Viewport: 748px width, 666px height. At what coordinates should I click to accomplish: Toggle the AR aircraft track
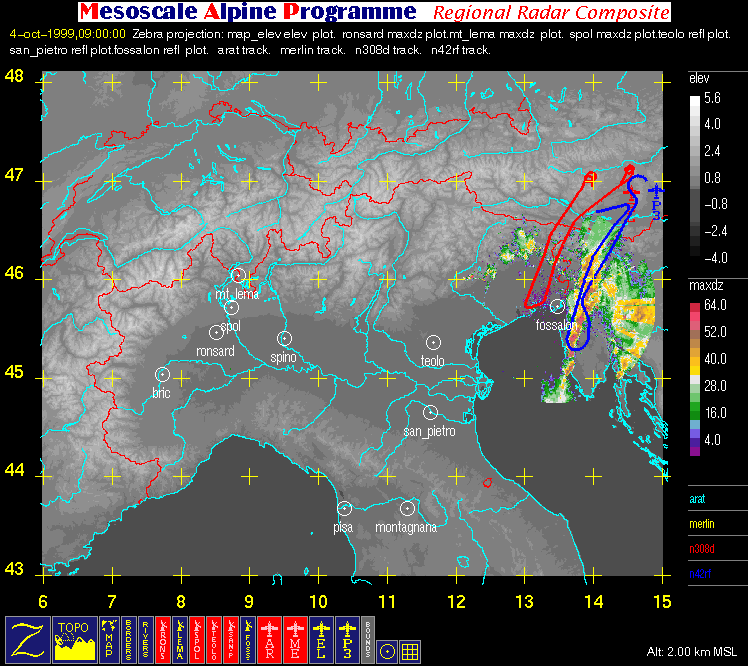click(x=270, y=640)
